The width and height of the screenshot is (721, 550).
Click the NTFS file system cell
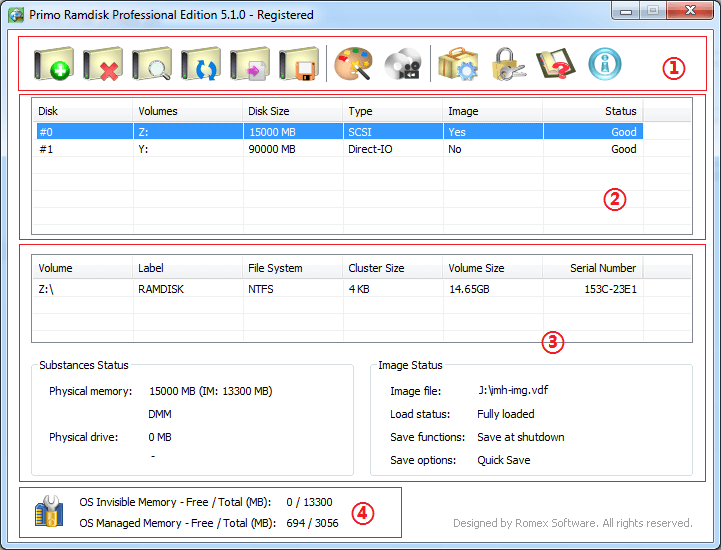coord(261,289)
